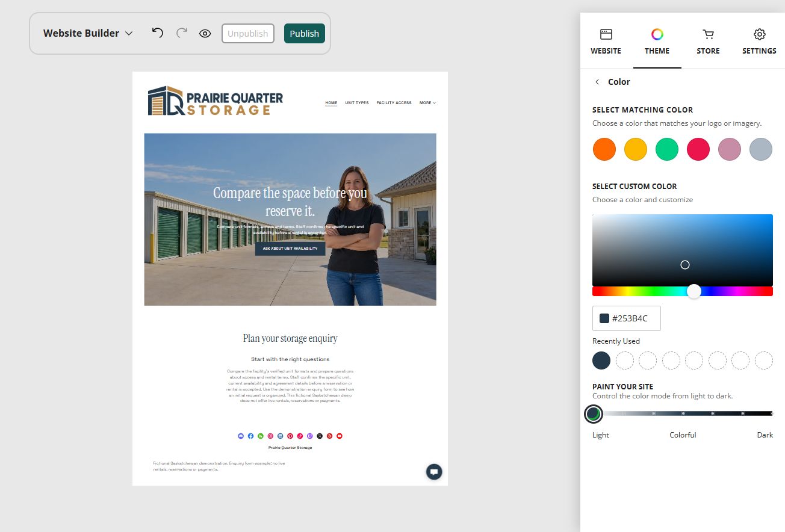Click the custom color saturation picker area
Screen dimensions: 785x532
683,250
